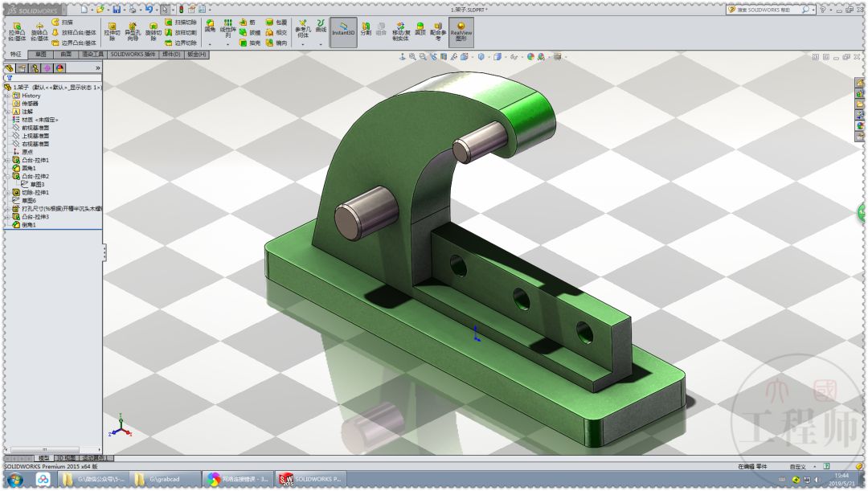
Task: Switch to the 草图 (Sketch) ribbon tab
Action: pos(43,53)
